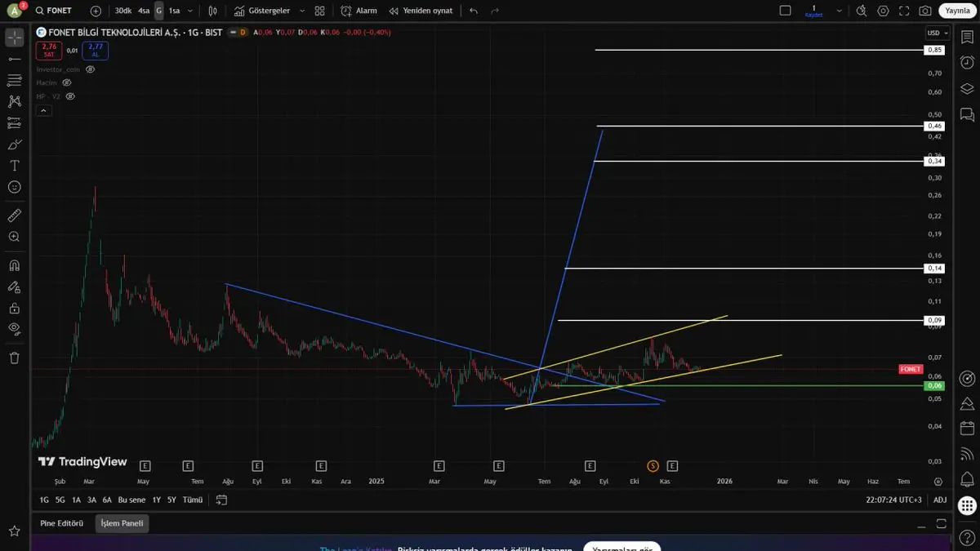Open the favorites star at bottom left

pos(14,531)
